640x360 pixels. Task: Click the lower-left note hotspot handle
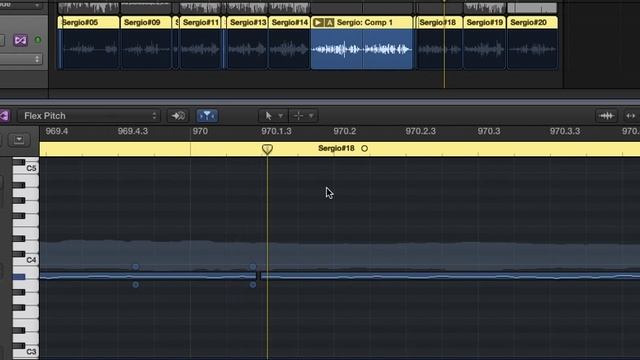tap(136, 285)
